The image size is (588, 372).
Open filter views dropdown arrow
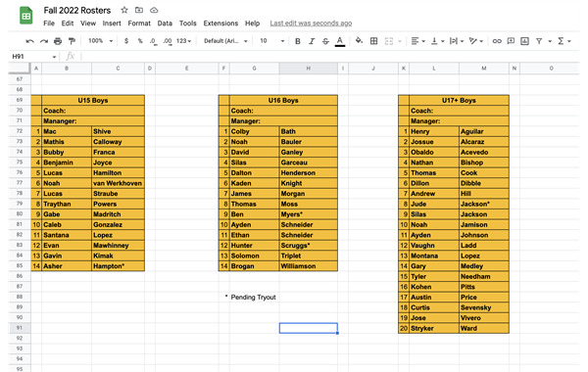tap(550, 41)
